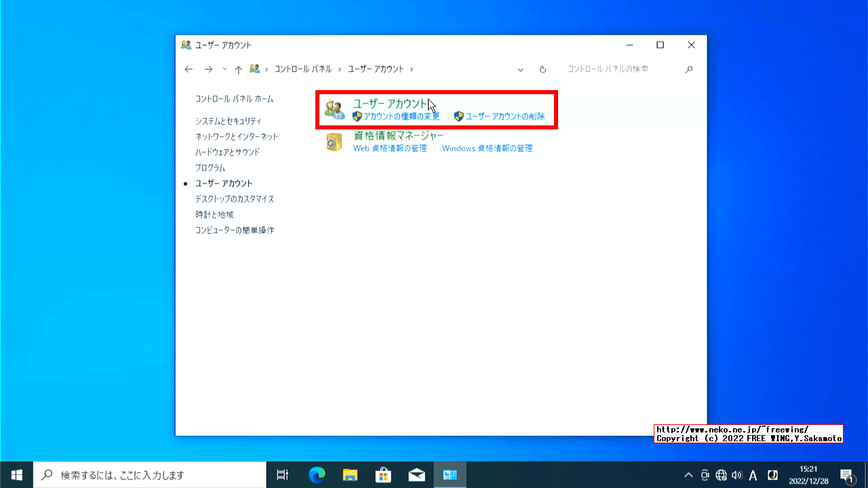This screenshot has width=868, height=488.
Task: Click the 資格情報マネージャー safe icon
Action: point(334,141)
